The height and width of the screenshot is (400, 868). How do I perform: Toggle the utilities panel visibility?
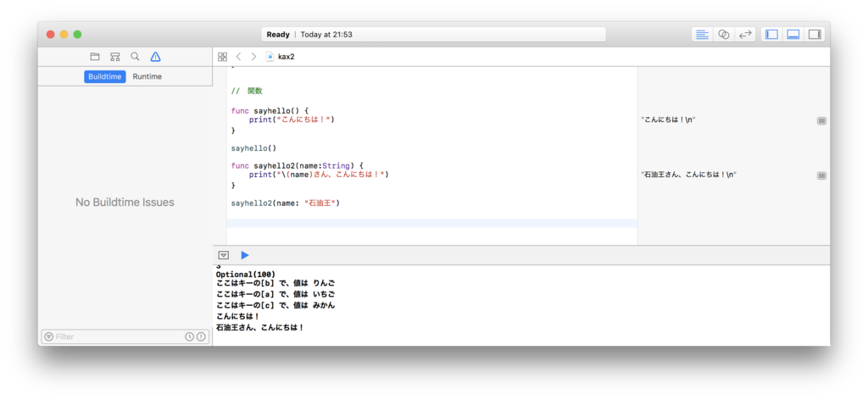815,34
